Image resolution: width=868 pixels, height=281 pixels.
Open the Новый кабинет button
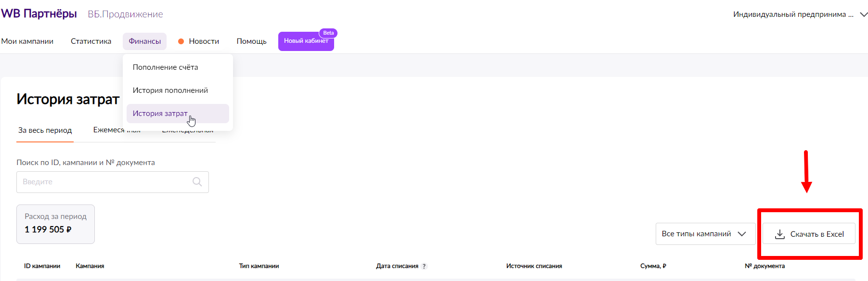point(306,42)
